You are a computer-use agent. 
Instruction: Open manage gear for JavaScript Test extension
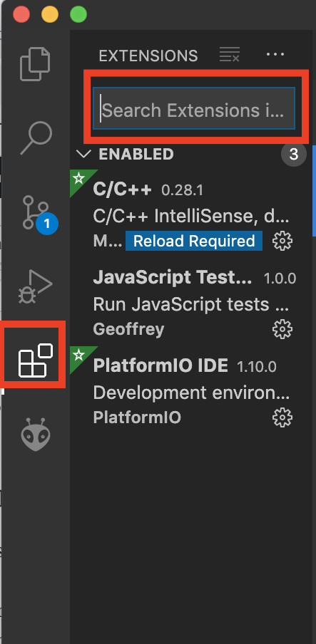point(282,329)
